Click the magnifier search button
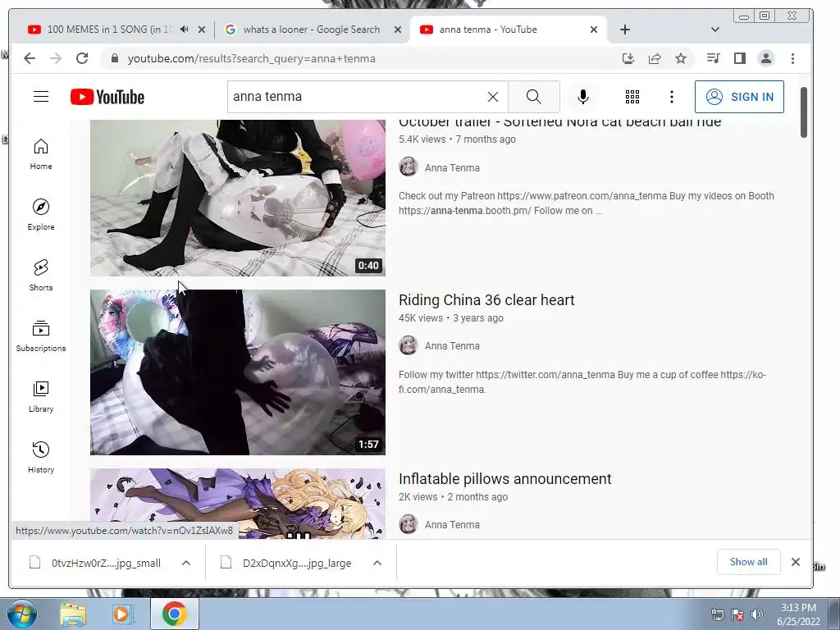The height and width of the screenshot is (630, 840). (x=533, y=97)
